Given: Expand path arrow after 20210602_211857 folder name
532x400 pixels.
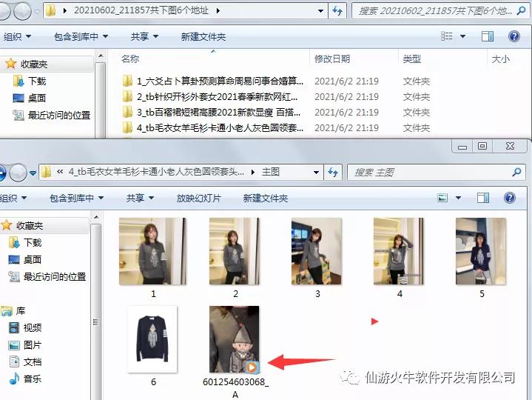Looking at the screenshot, I should pos(218,11).
